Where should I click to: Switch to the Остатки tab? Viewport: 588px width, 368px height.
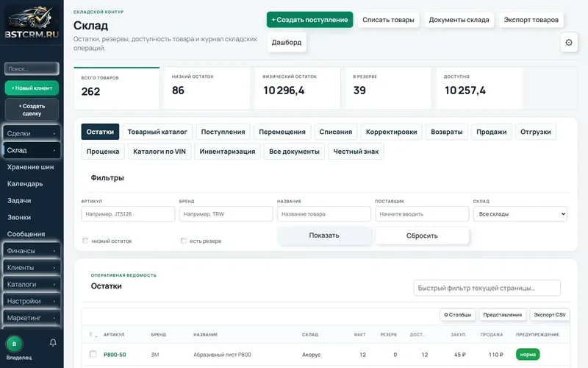pyautogui.click(x=100, y=132)
